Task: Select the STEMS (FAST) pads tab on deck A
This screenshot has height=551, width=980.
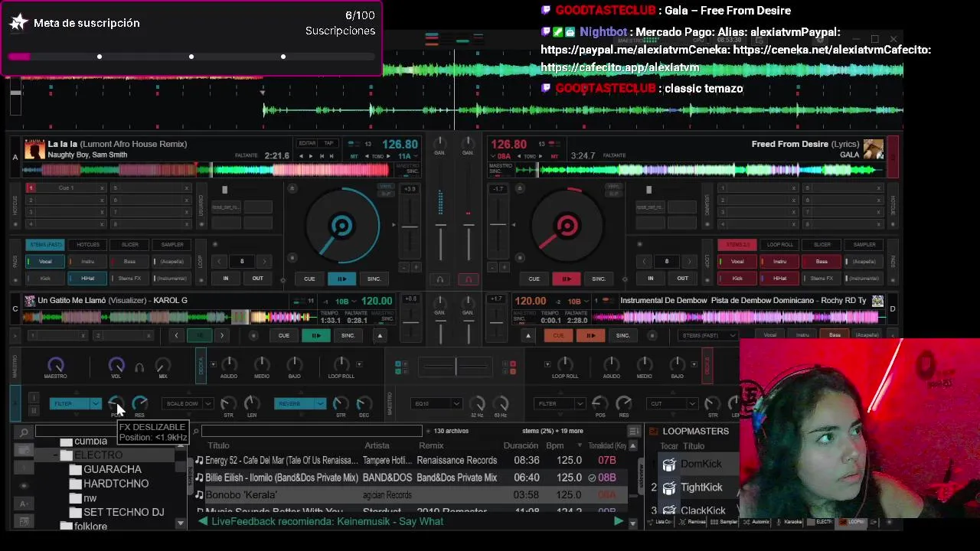Action: tap(45, 245)
